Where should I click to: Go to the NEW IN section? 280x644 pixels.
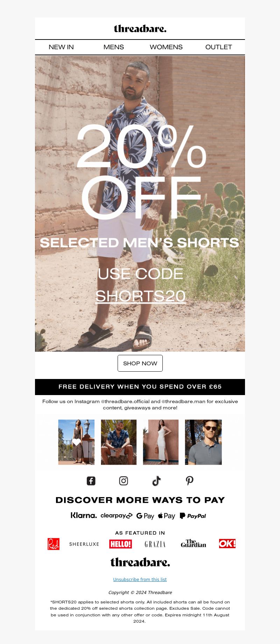click(x=61, y=47)
